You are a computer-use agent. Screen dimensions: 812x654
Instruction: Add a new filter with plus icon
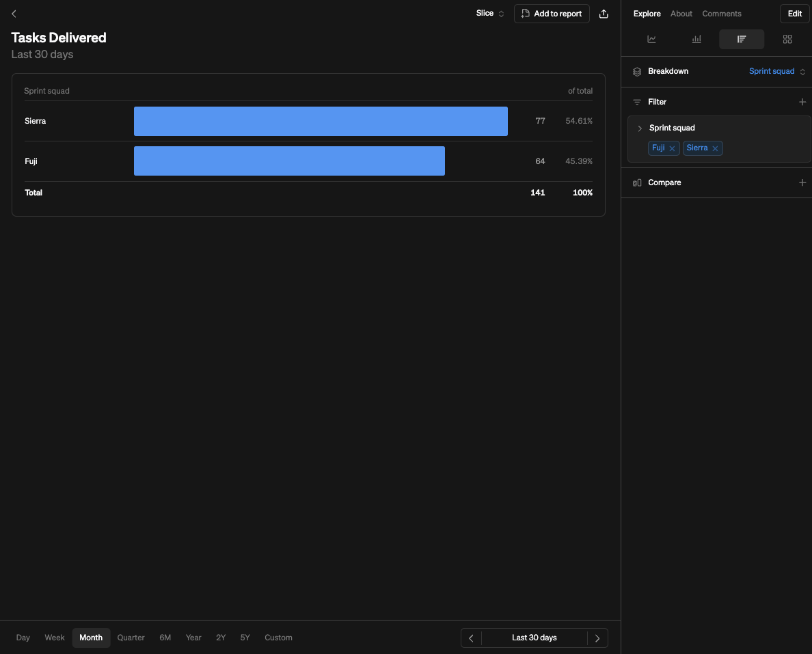click(x=802, y=102)
